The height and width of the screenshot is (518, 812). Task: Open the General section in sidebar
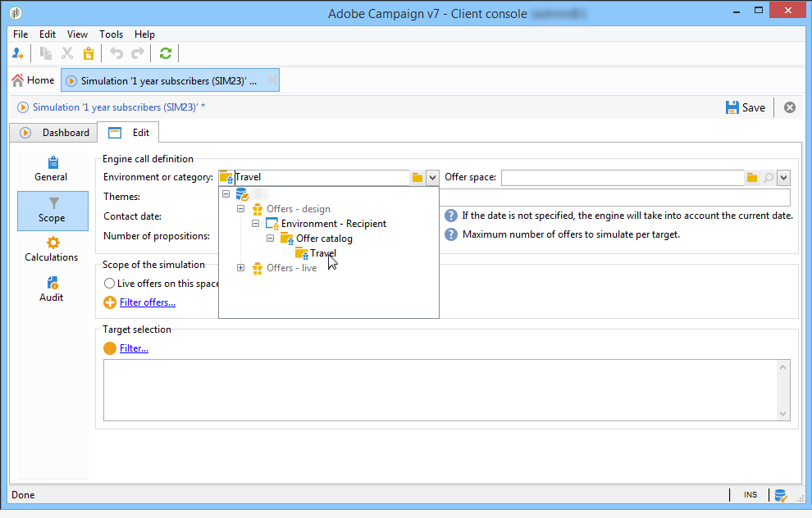point(52,169)
